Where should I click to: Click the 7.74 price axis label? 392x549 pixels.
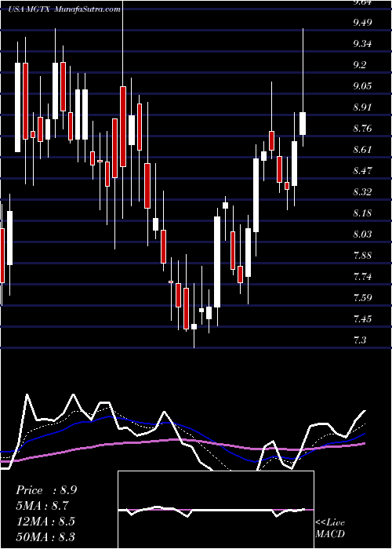[362, 277]
